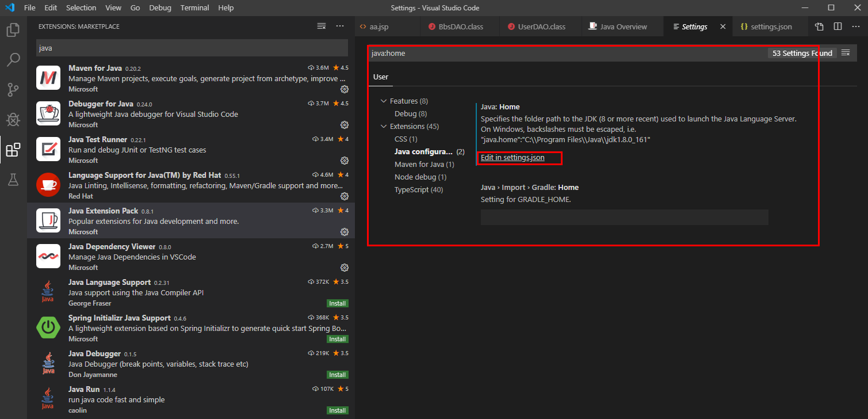The height and width of the screenshot is (419, 868).
Task: Open Extensions panel more actions ellipsis
Action: (340, 26)
